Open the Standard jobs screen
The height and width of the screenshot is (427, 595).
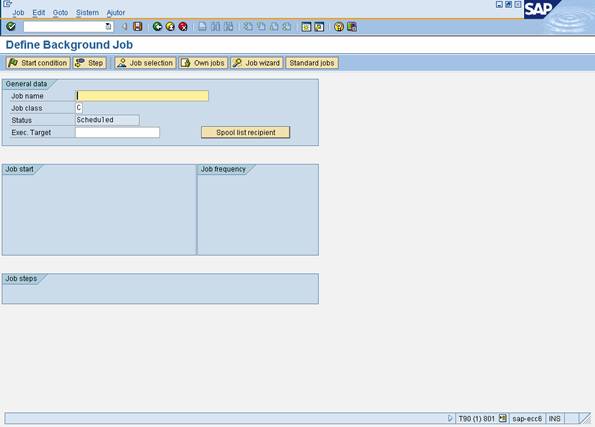[312, 63]
